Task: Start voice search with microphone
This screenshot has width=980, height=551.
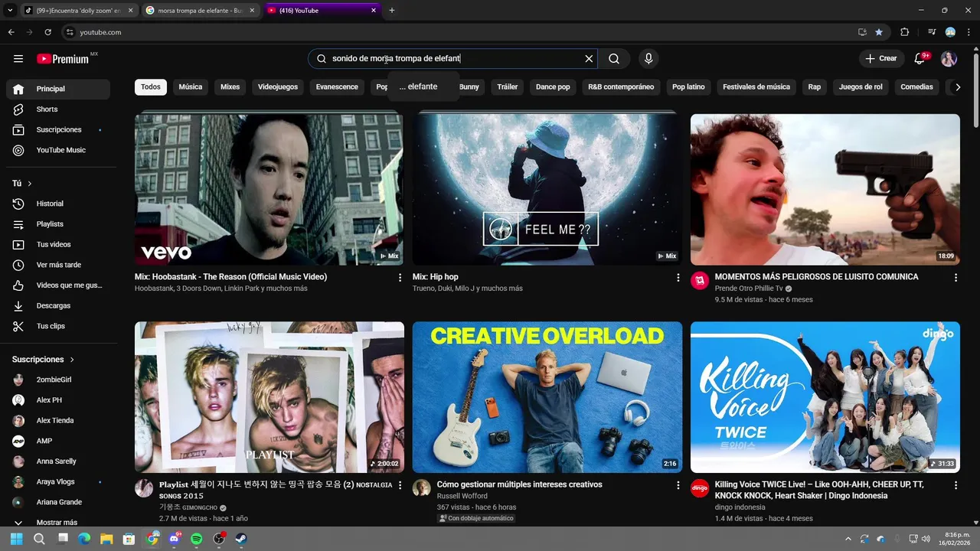Action: coord(648,59)
